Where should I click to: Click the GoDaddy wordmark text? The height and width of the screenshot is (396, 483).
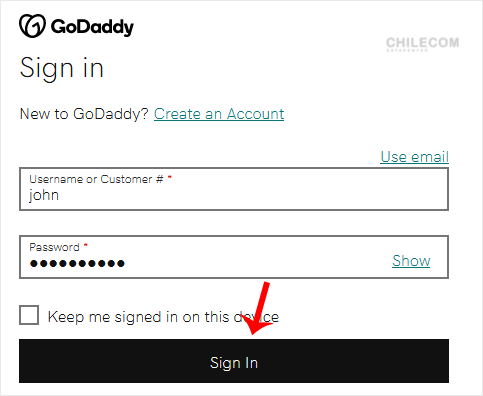(92, 27)
